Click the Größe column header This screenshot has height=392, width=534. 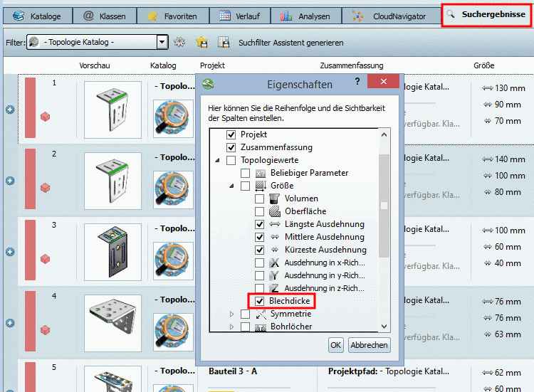pos(483,65)
